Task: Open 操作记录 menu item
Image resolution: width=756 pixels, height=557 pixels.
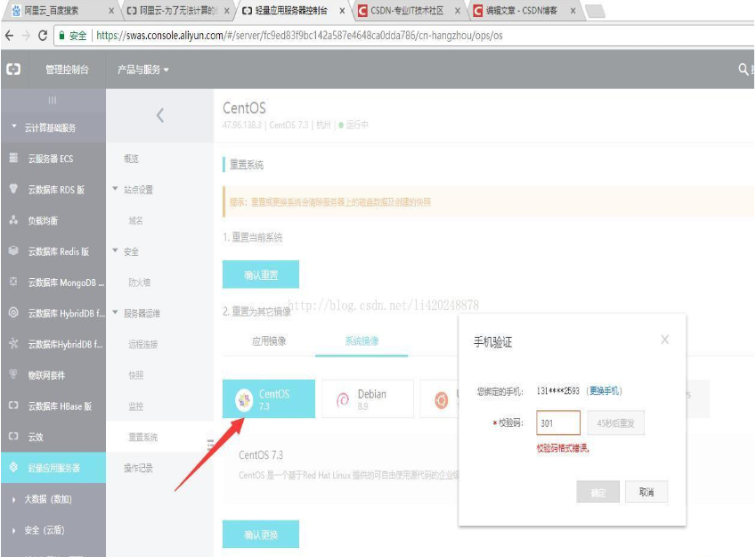Action: pyautogui.click(x=138, y=468)
